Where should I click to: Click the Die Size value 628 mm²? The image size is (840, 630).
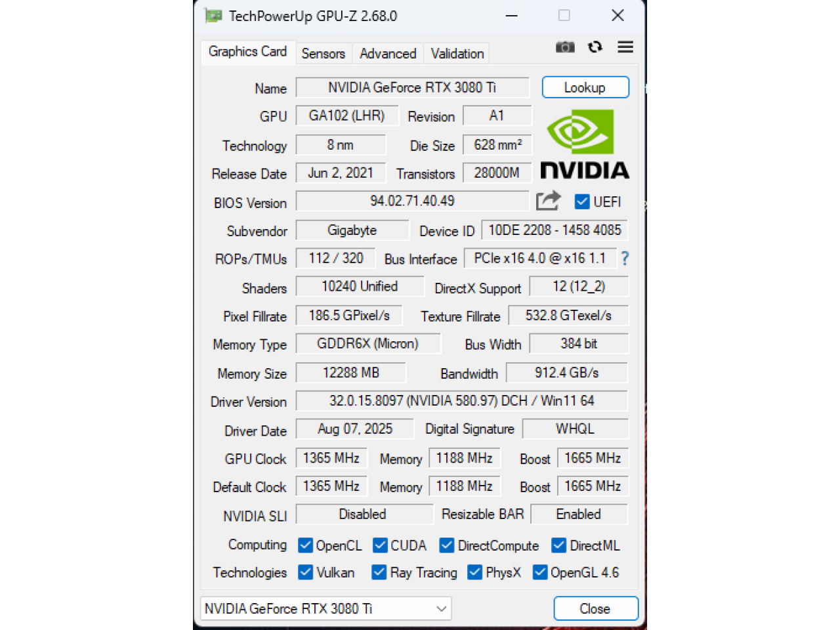click(x=497, y=144)
